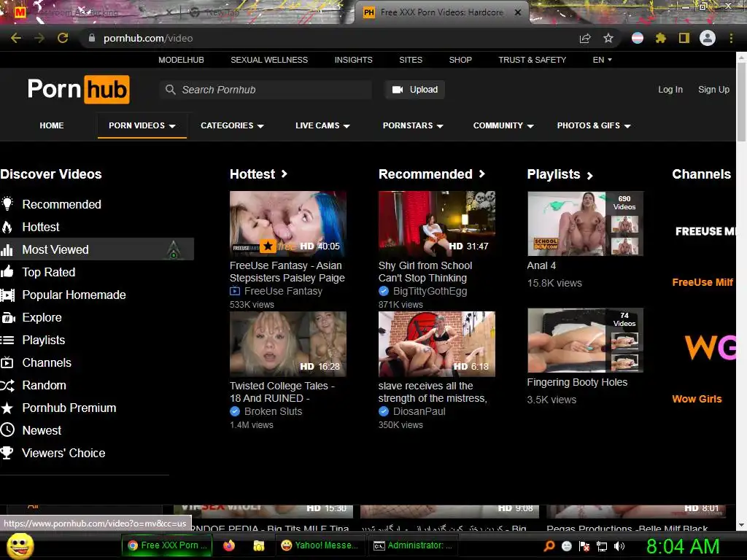Image resolution: width=747 pixels, height=560 pixels.
Task: Click the browser forward arrow
Action: tap(39, 38)
